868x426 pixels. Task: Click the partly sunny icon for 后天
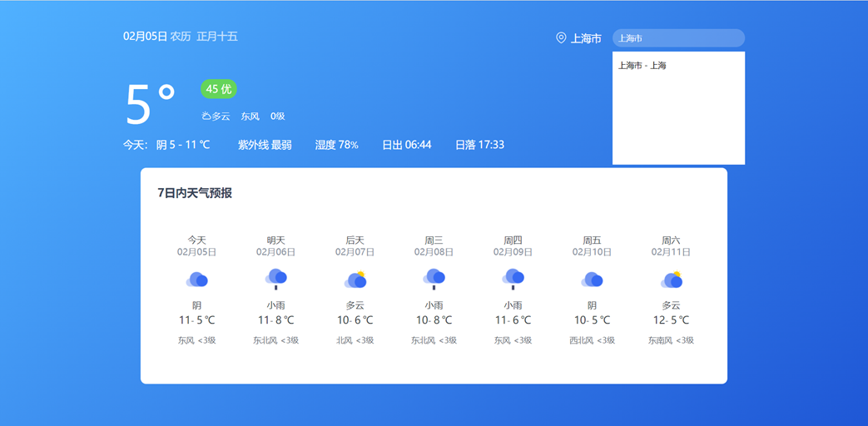[355, 280]
